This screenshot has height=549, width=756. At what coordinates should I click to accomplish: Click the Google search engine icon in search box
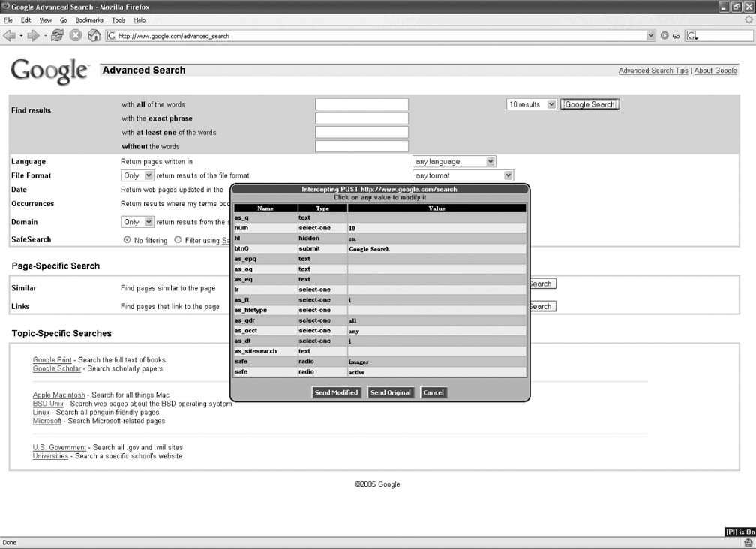click(x=691, y=35)
